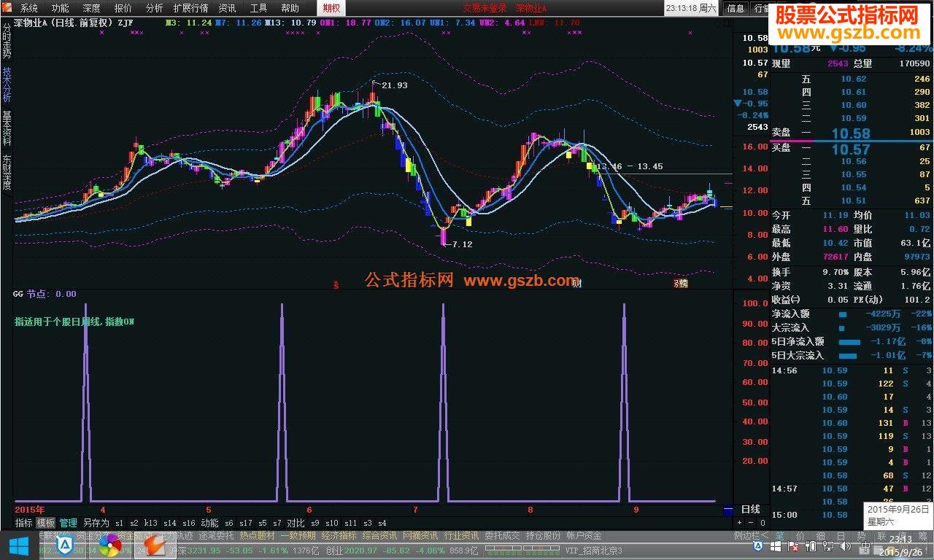The image size is (934, 560).
Task: Click the 净流入额 row
Action: [x=852, y=314]
